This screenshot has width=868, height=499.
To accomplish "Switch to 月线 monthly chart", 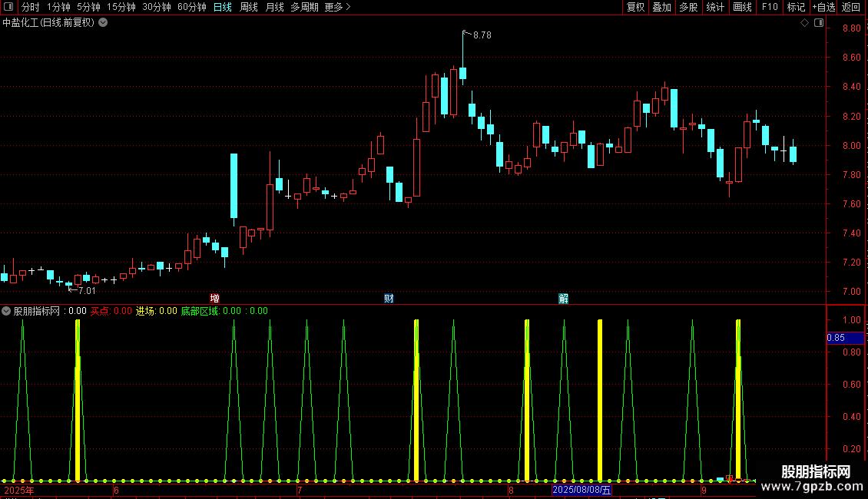I will point(274,7).
